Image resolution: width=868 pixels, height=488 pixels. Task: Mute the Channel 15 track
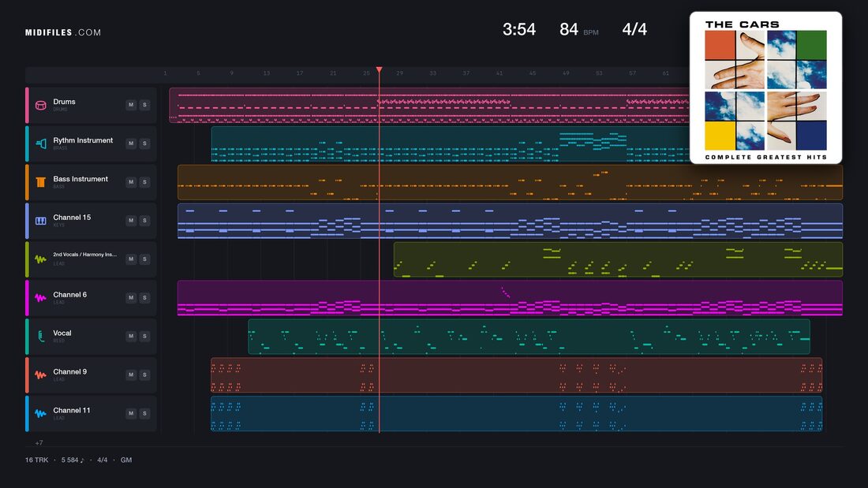pyautogui.click(x=131, y=220)
